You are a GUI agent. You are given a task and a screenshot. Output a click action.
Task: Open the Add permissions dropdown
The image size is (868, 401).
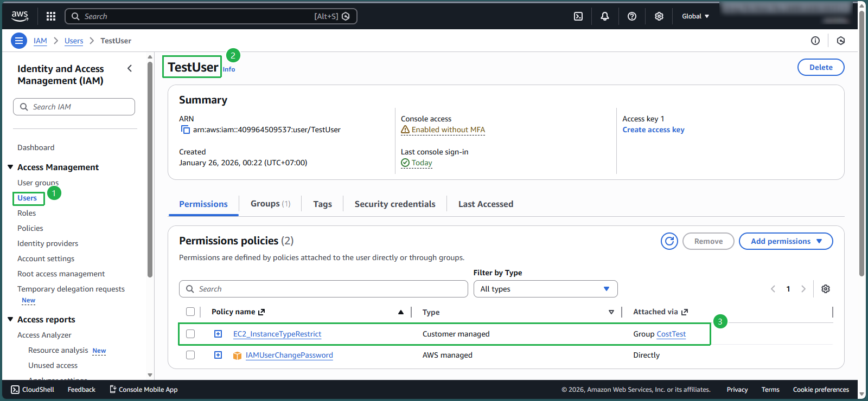(786, 241)
